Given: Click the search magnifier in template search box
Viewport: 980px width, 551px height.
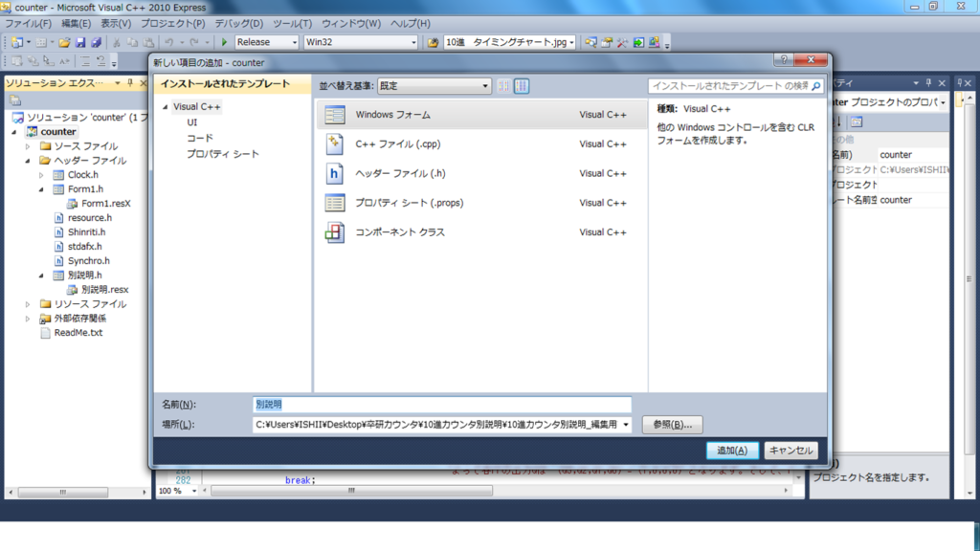Looking at the screenshot, I should coord(815,86).
